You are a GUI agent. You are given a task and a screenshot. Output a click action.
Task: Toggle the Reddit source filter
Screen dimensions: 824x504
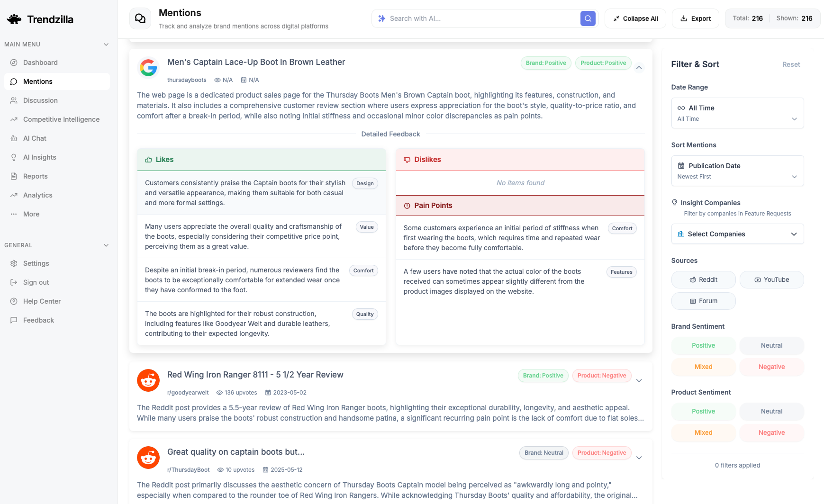(x=703, y=279)
